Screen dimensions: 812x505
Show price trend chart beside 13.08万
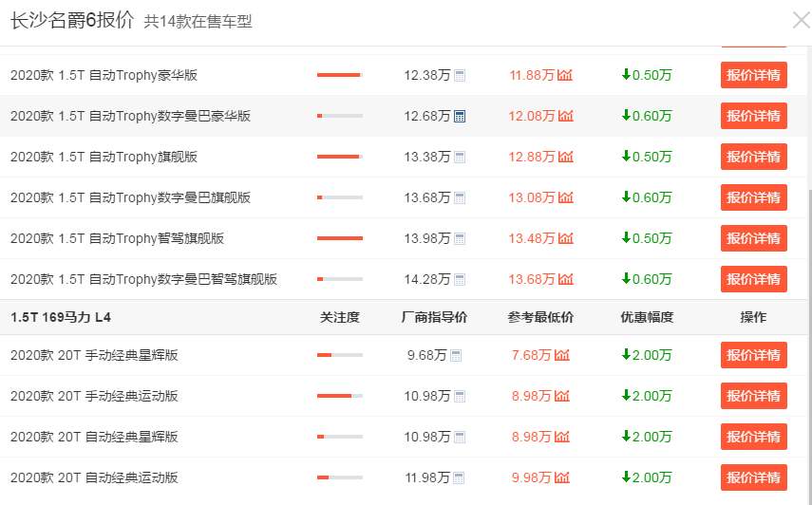coord(565,198)
